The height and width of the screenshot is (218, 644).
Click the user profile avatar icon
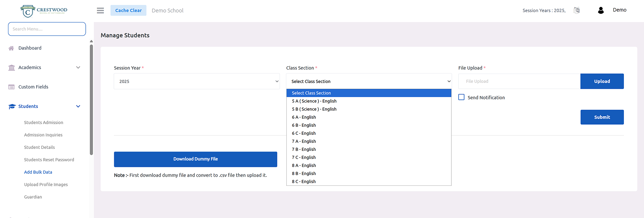[x=601, y=10]
